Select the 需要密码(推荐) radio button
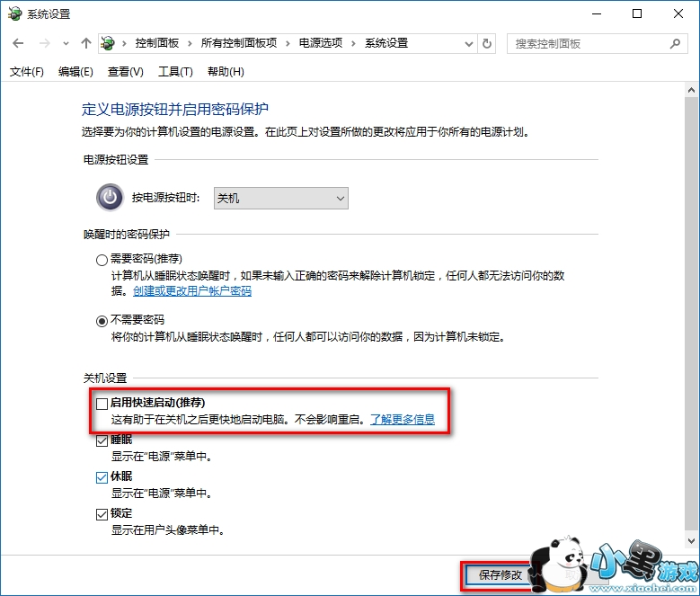Viewport: 700px width, 596px height. pos(102,260)
